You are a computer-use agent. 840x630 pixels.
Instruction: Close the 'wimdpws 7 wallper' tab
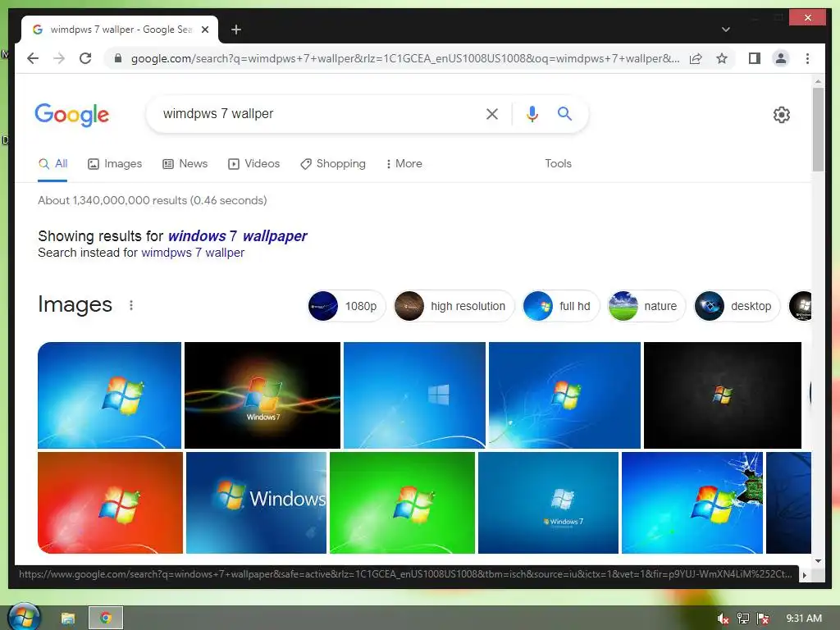(204, 30)
